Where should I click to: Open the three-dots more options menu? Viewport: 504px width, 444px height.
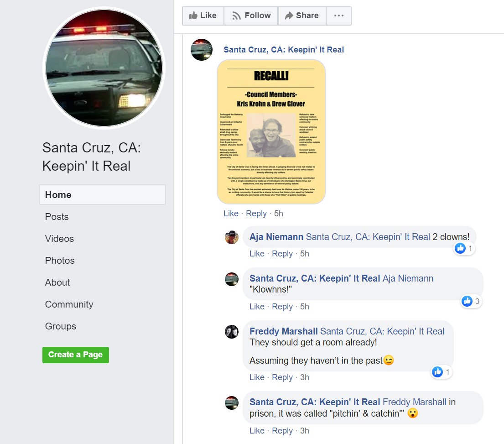click(339, 16)
